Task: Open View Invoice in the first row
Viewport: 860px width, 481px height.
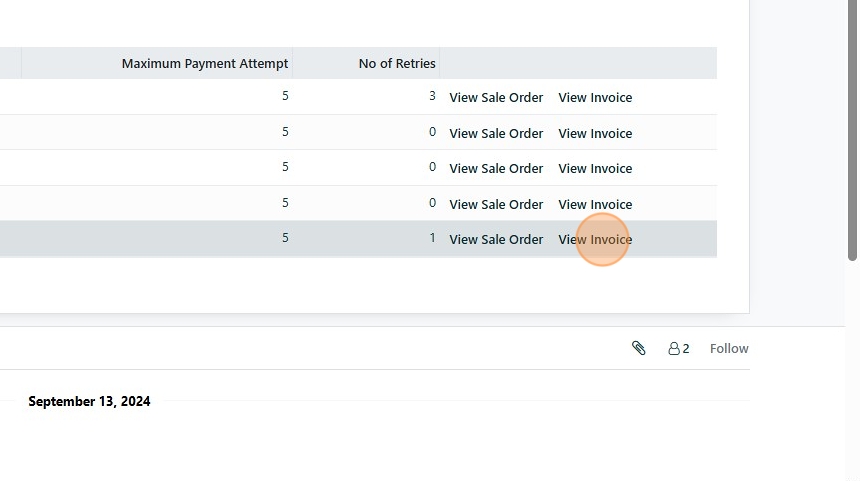Action: click(x=595, y=98)
